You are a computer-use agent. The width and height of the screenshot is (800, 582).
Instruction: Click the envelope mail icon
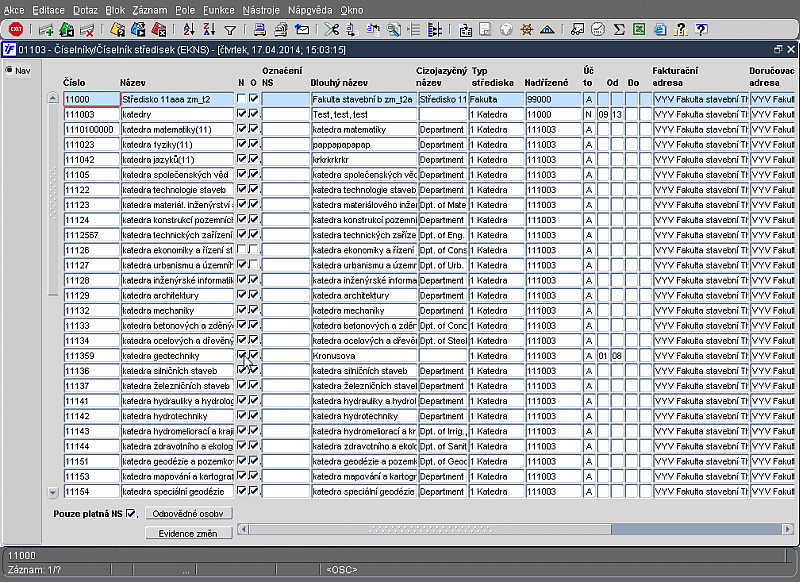point(302,30)
